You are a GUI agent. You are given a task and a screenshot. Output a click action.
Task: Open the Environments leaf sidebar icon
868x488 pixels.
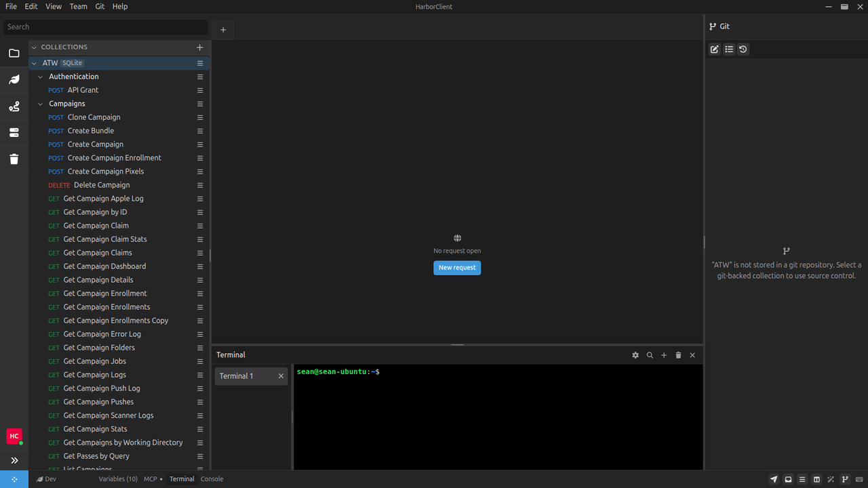14,80
